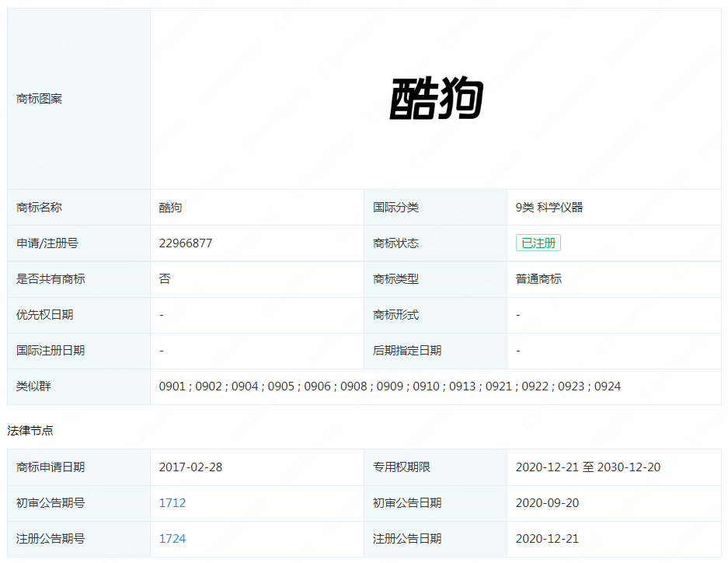Click the 商标申请日期 label

51,467
